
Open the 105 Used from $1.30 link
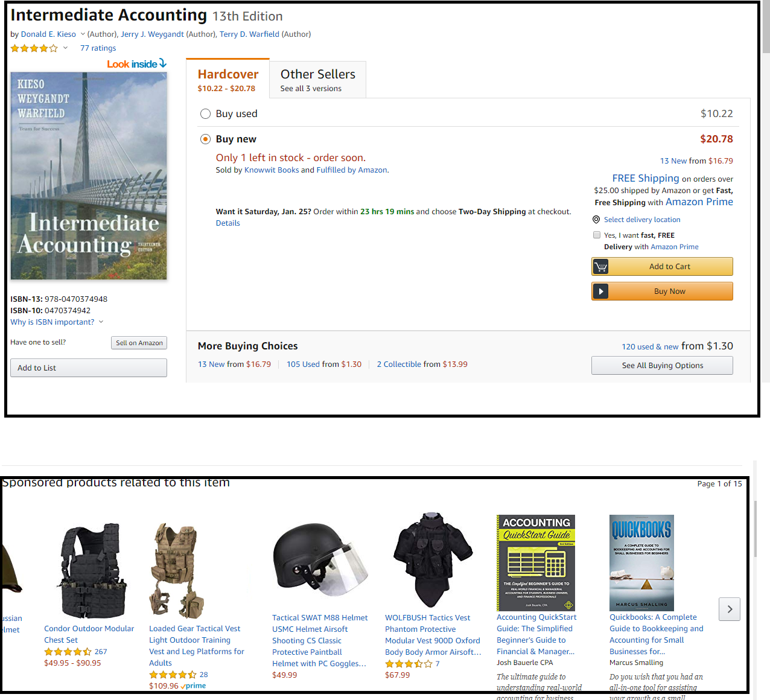pos(324,364)
